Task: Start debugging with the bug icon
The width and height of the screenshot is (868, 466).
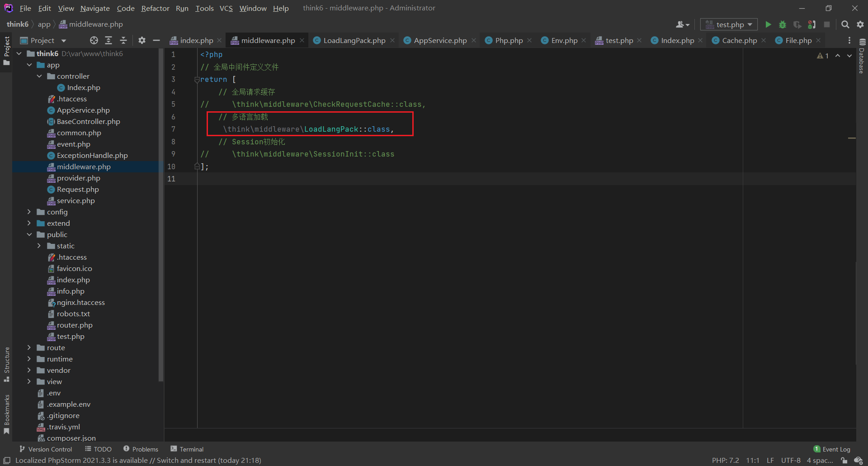Action: 783,24
